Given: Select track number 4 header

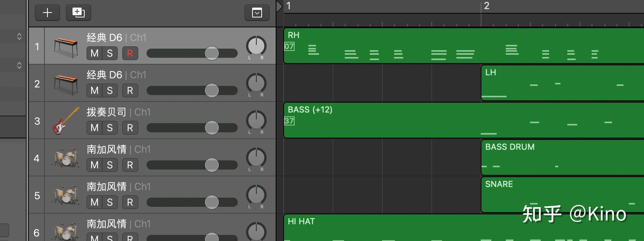Looking at the screenshot, I should pos(37,158).
